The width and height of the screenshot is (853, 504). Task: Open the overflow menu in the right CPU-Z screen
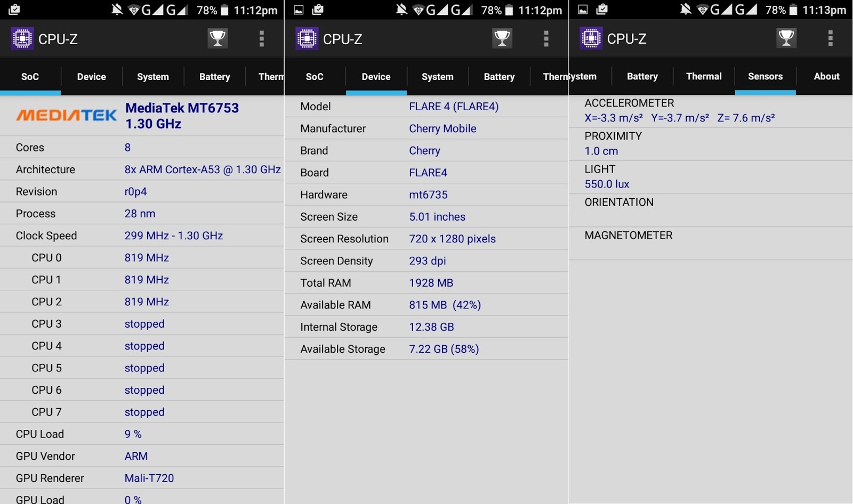tap(830, 38)
